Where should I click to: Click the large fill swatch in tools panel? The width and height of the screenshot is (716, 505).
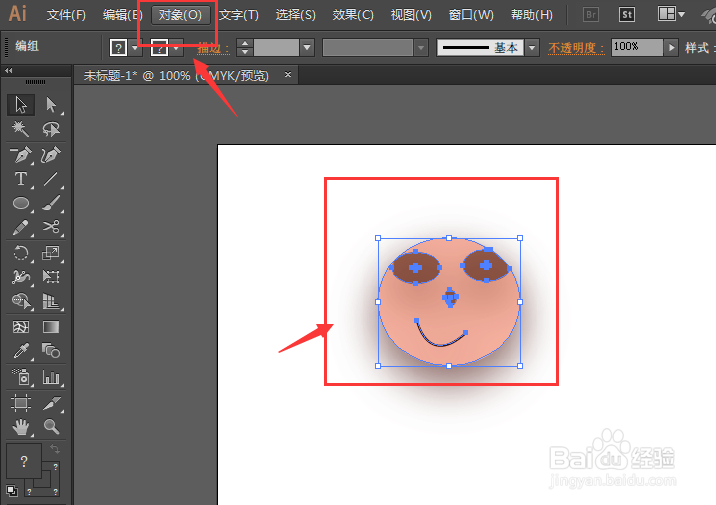[24, 461]
